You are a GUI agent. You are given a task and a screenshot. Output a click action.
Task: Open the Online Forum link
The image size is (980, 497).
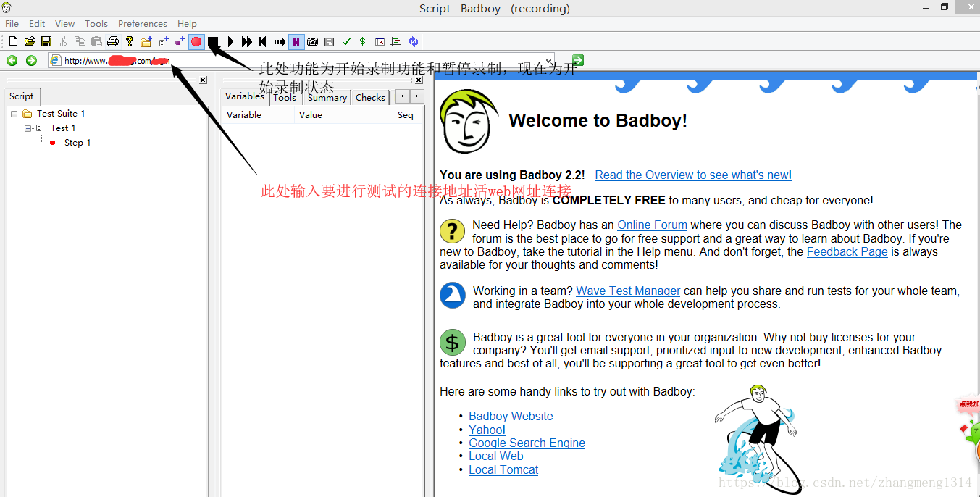[x=652, y=225]
